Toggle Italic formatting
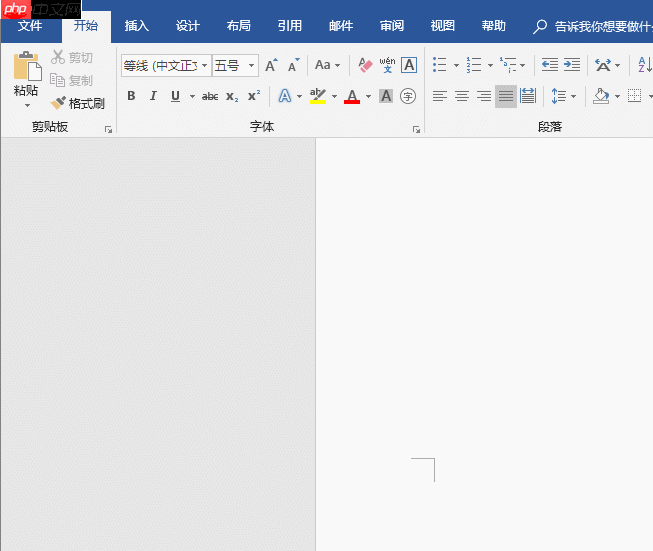Image resolution: width=653 pixels, height=551 pixels. click(x=153, y=96)
